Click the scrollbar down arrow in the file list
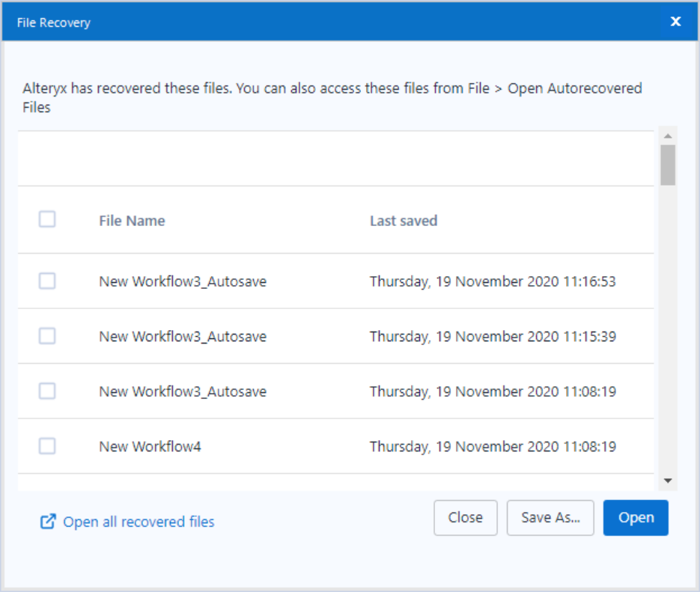Image resolution: width=700 pixels, height=592 pixels. (x=668, y=480)
